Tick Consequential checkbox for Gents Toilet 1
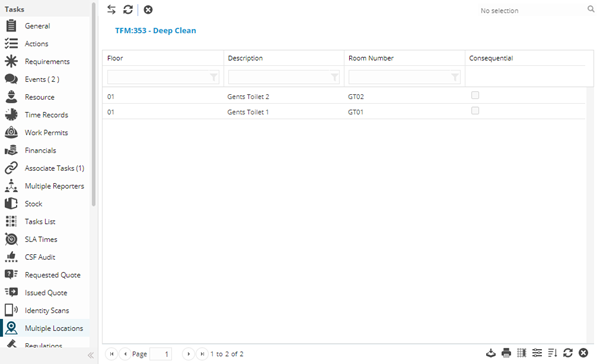The height and width of the screenshot is (364, 600). click(x=475, y=111)
